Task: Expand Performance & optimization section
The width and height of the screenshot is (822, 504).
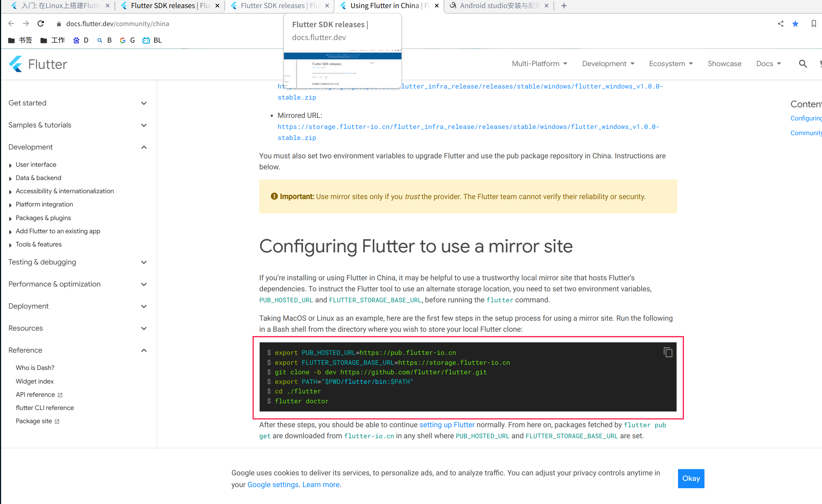Action: pyautogui.click(x=77, y=284)
